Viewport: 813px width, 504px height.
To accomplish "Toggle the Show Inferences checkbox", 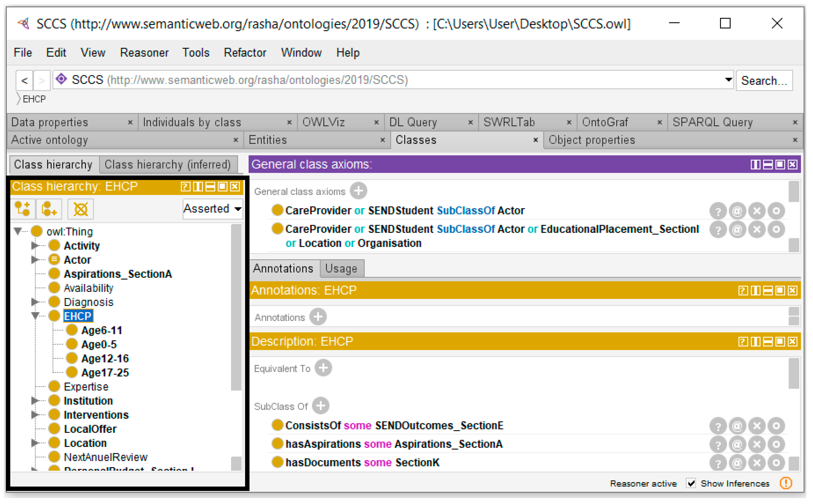I will coord(691,483).
